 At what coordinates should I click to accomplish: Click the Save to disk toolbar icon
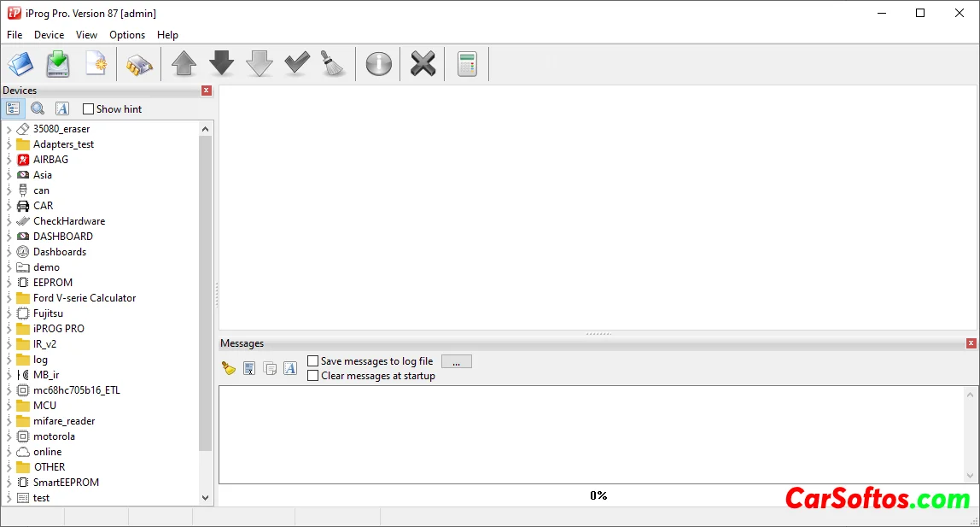pyautogui.click(x=57, y=64)
